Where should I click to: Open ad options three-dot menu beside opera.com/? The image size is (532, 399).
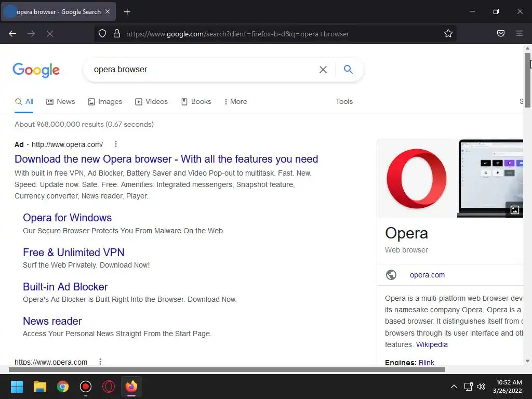pos(116,144)
